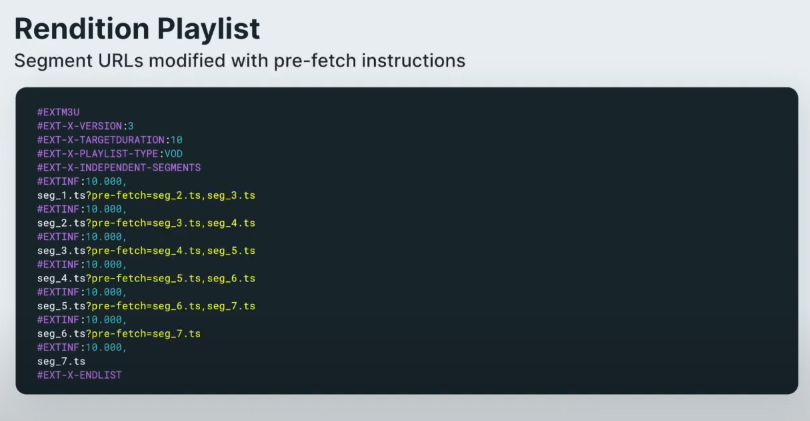Click the seg_6.ts?pre-fetch=seg_7.ts line
This screenshot has height=421, width=810.
point(119,334)
